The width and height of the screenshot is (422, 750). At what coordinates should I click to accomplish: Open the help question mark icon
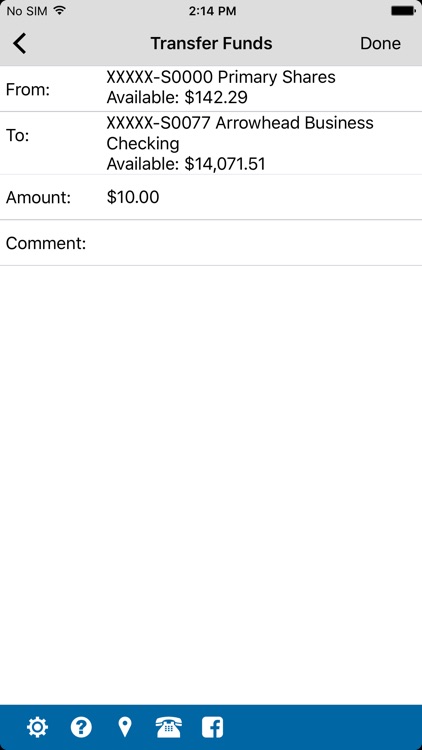pos(81,727)
